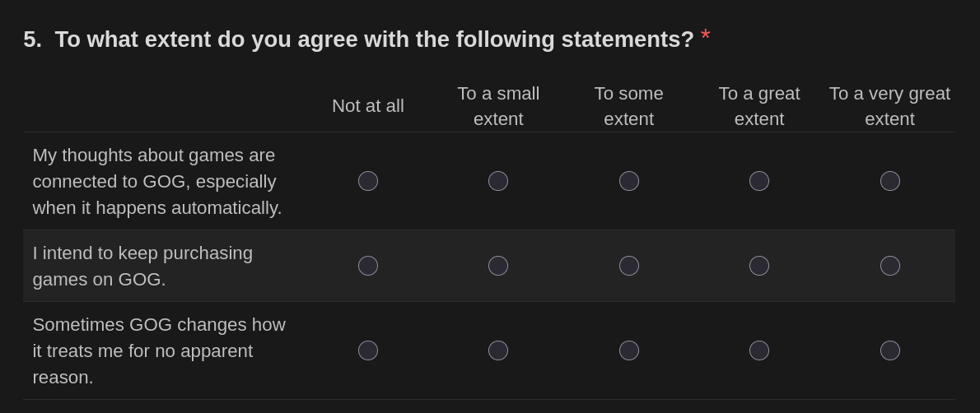The image size is (980, 413).
Task: Select 'To some extent' for thoughts about games
Action: tap(629, 181)
